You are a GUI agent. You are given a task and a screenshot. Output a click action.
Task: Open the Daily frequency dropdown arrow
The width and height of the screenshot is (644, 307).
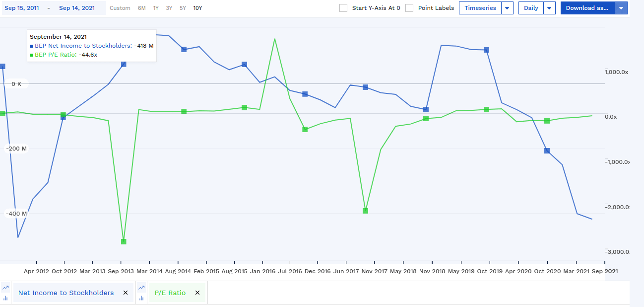pyautogui.click(x=549, y=8)
